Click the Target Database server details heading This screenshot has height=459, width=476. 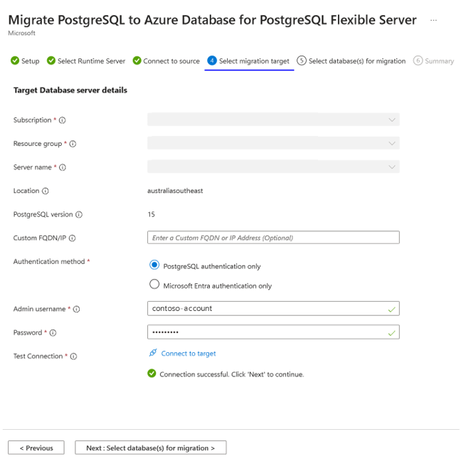70,90
